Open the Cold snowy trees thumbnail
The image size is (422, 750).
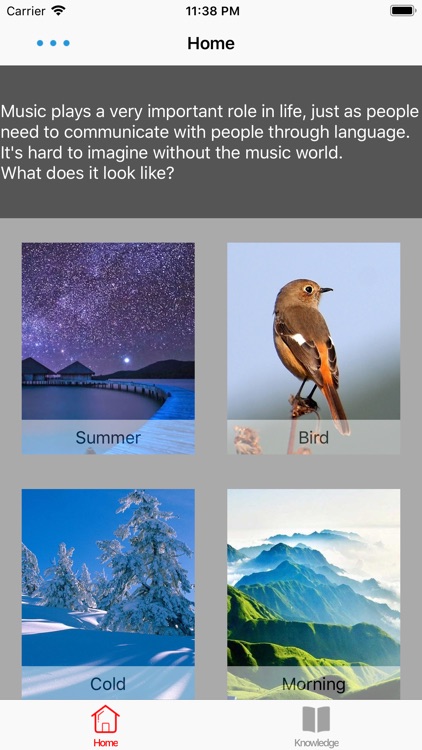pyautogui.click(x=108, y=594)
